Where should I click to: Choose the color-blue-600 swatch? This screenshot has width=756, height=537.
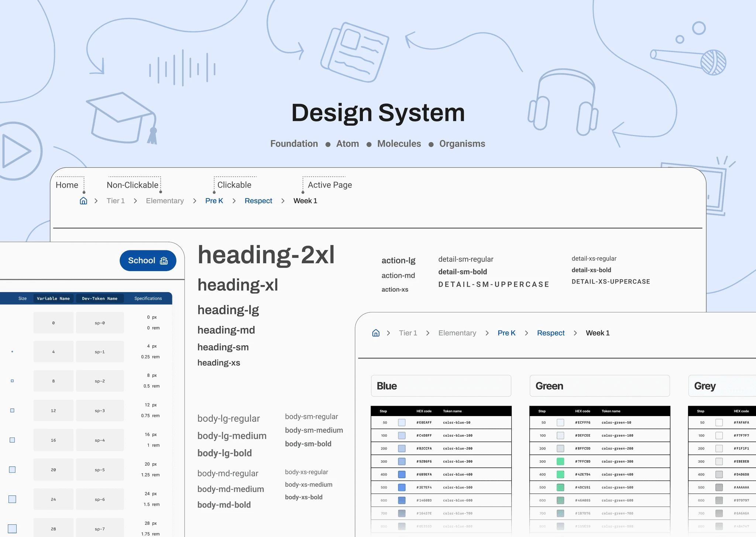coord(402,500)
